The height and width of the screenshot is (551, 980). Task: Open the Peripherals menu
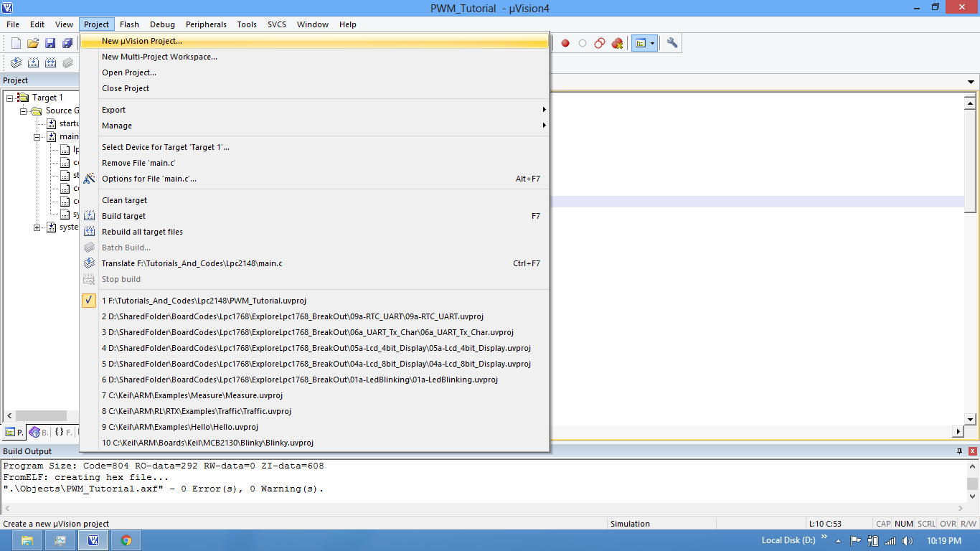(x=206, y=24)
